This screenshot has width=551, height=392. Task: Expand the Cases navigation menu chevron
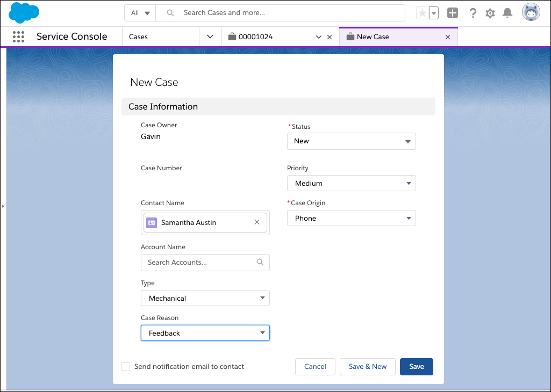[210, 37]
